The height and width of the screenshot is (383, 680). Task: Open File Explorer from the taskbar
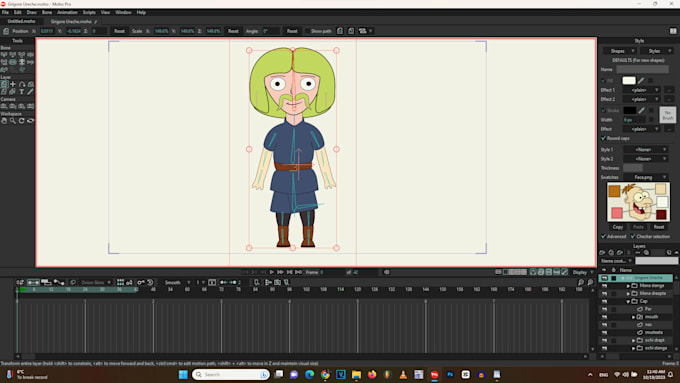pos(356,374)
